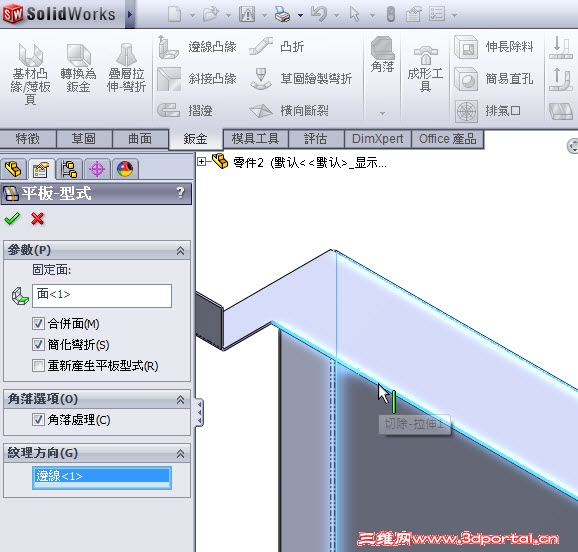Switch to the 特徵 tab

28,139
